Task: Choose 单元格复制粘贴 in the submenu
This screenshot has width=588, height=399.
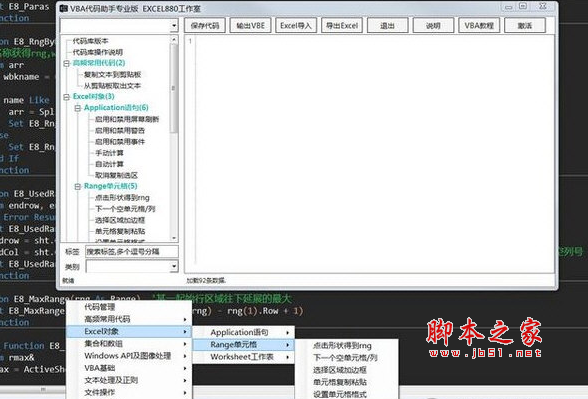Action: click(346, 382)
